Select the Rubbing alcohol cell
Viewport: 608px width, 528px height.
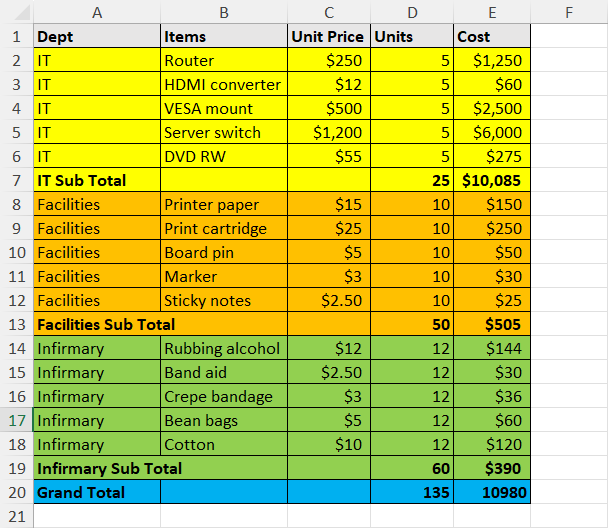tap(224, 348)
